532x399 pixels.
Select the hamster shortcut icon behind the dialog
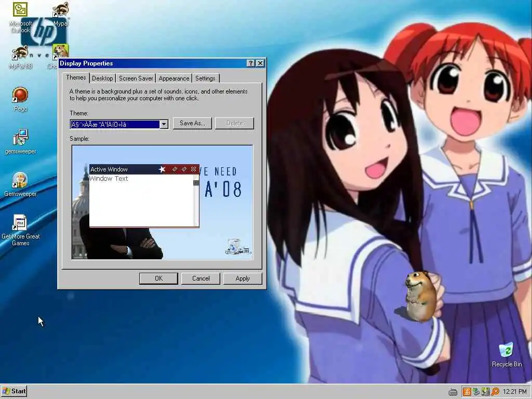coord(61,51)
